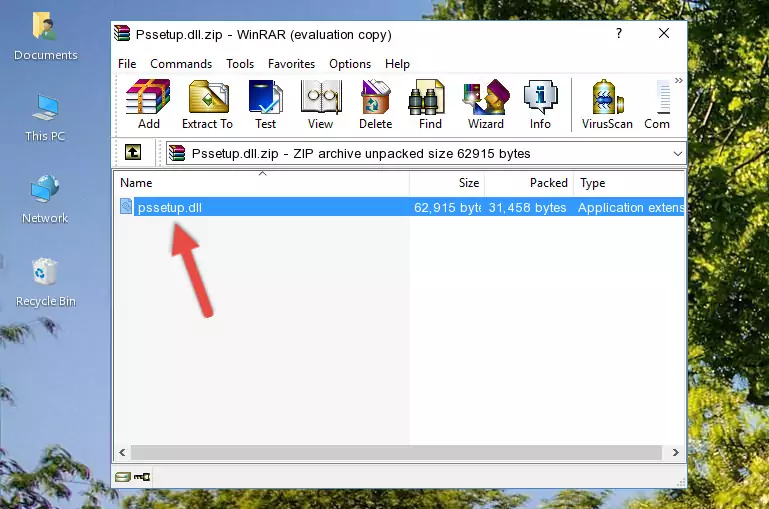Viewport: 769px width, 509px height.
Task: Select the Network desktop icon
Action: (45, 200)
